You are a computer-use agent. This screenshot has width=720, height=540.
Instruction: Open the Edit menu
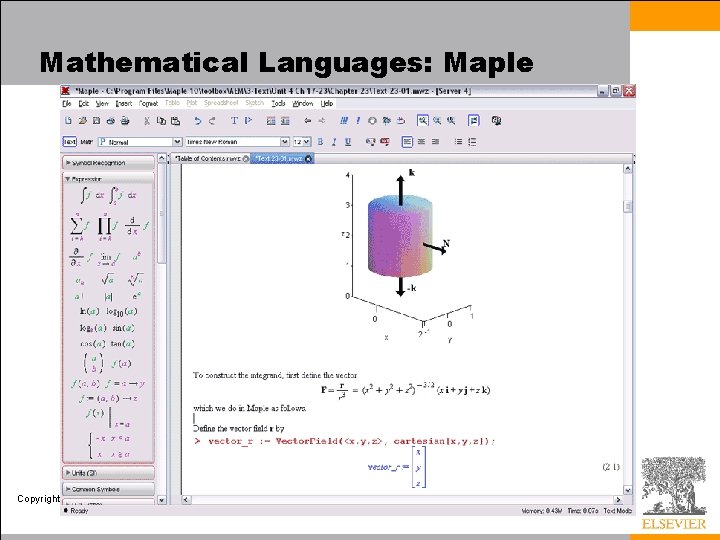point(84,104)
